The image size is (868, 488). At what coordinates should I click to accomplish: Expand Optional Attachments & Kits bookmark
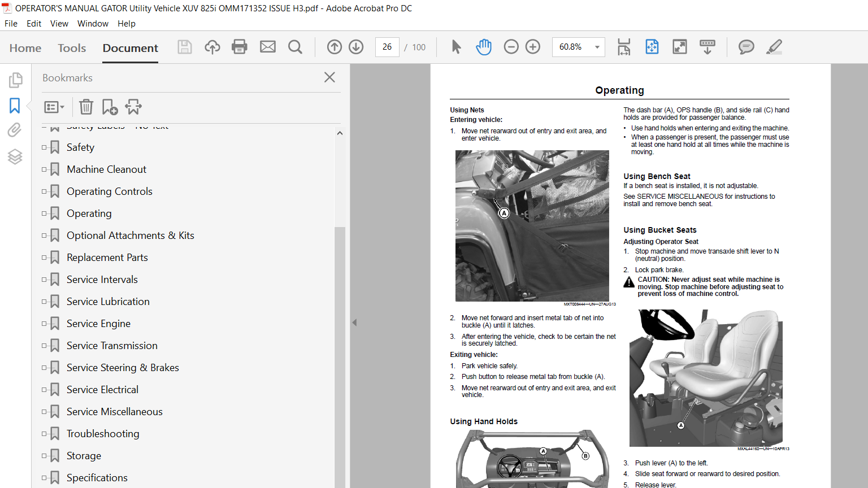point(44,236)
